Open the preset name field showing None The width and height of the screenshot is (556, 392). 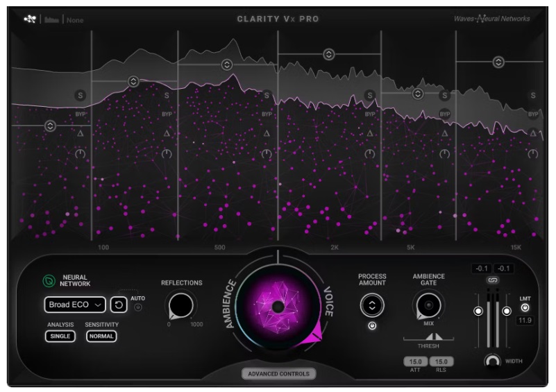75,20
